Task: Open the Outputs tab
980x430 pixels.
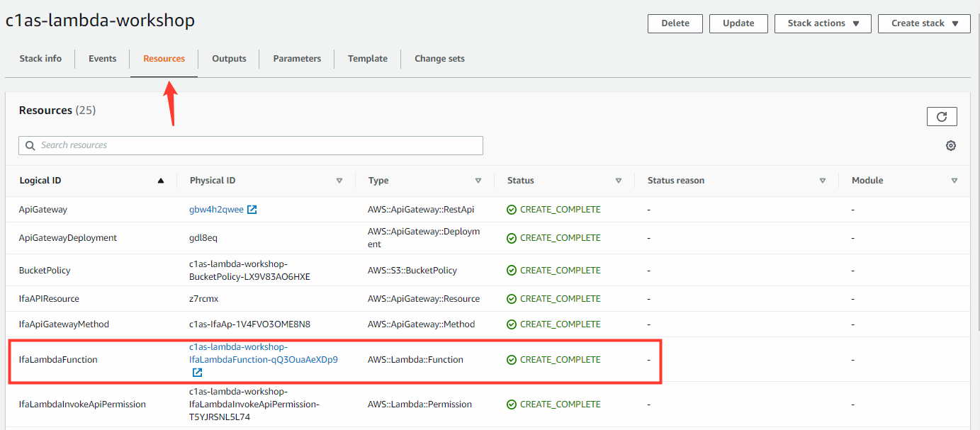Action: 229,59
